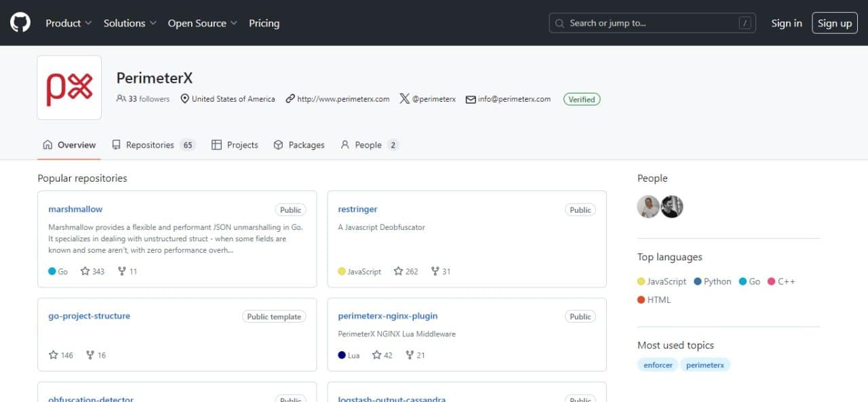The image size is (868, 402).
Task: Click the X (Twitter) logo icon
Action: tap(405, 99)
